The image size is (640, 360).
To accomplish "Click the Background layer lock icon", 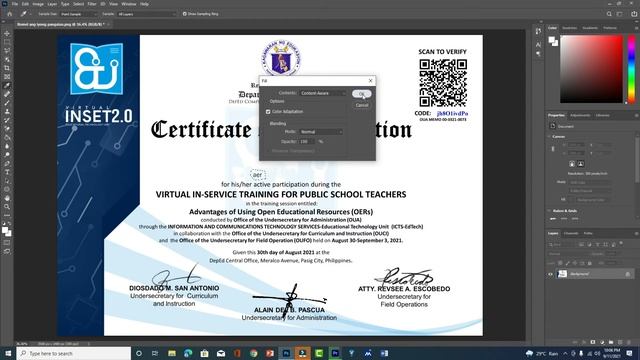I will (628, 274).
